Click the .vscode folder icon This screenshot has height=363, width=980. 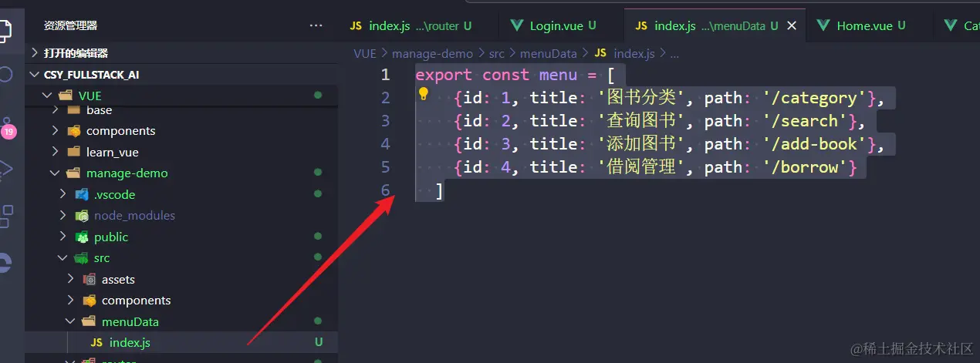pyautogui.click(x=81, y=194)
